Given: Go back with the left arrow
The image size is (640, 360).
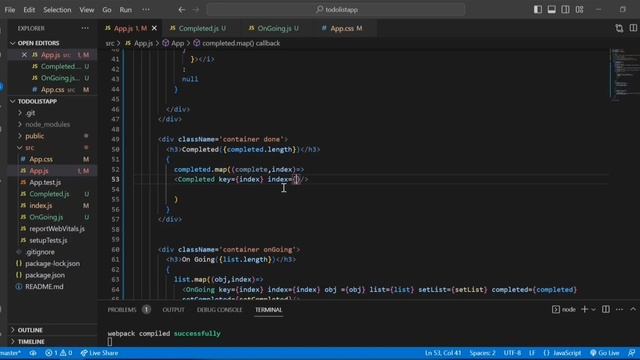Looking at the screenshot, I should (182, 9).
